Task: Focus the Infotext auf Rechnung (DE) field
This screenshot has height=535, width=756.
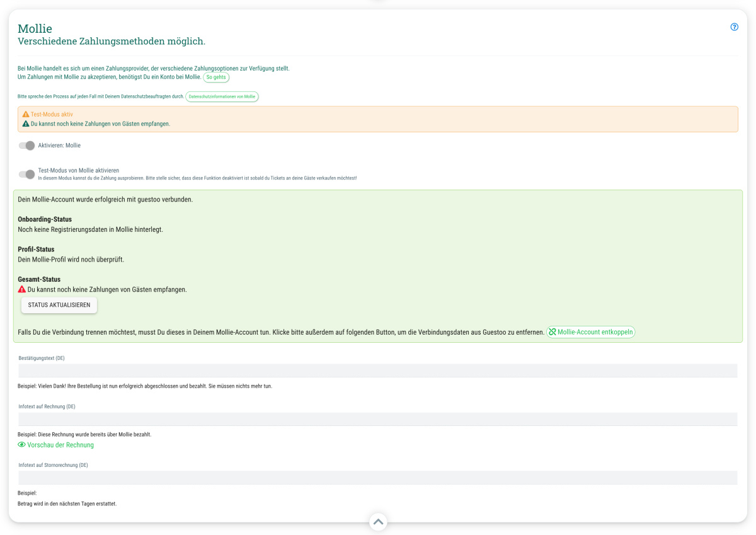Action: click(378, 419)
